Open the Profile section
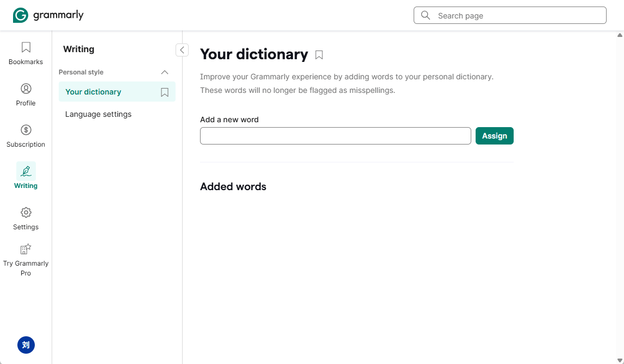The width and height of the screenshot is (624, 364). click(26, 95)
